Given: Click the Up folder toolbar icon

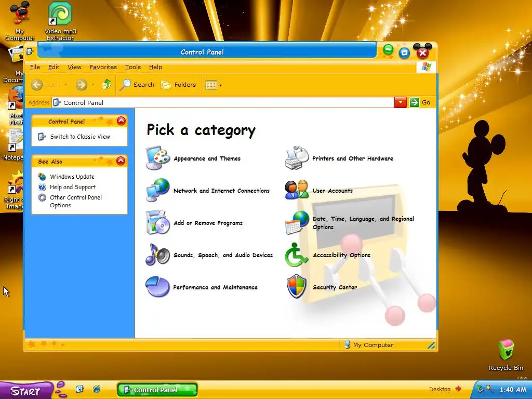Looking at the screenshot, I should [x=107, y=85].
